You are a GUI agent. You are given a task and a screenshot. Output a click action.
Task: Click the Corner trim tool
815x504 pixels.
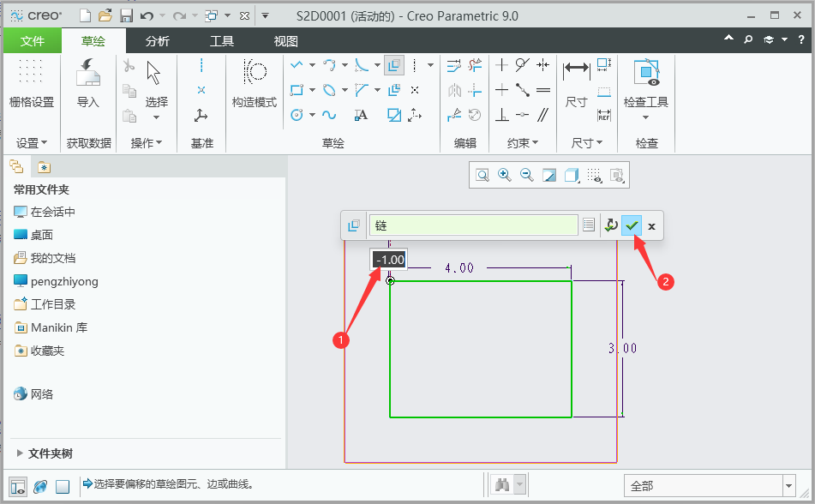(x=475, y=90)
